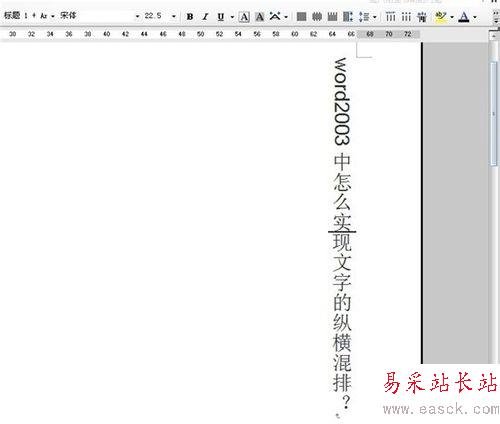Apply yellow highlight color
The width and height of the screenshot is (500, 424).
click(441, 16)
